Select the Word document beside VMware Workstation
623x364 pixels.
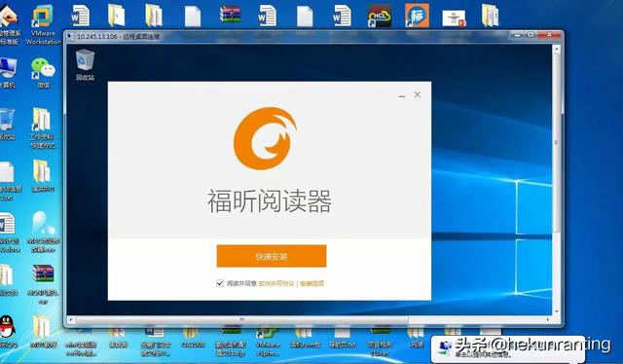(x=80, y=16)
